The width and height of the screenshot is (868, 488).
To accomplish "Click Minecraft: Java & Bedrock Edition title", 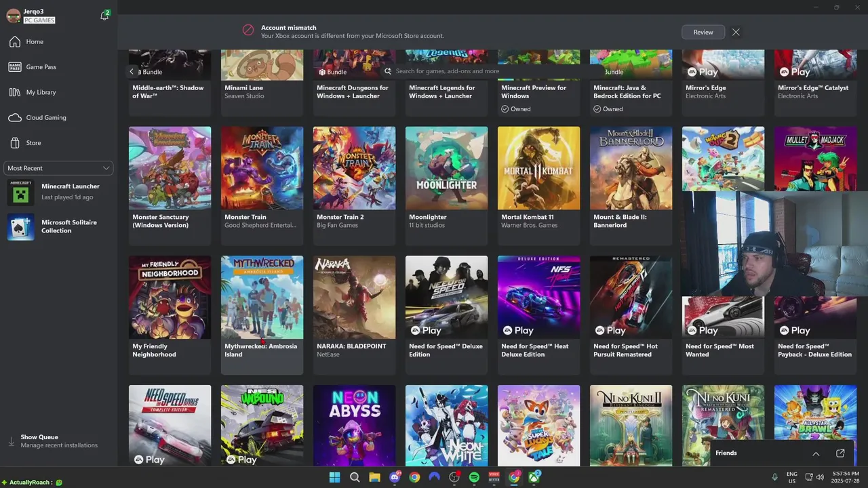I will point(627,92).
